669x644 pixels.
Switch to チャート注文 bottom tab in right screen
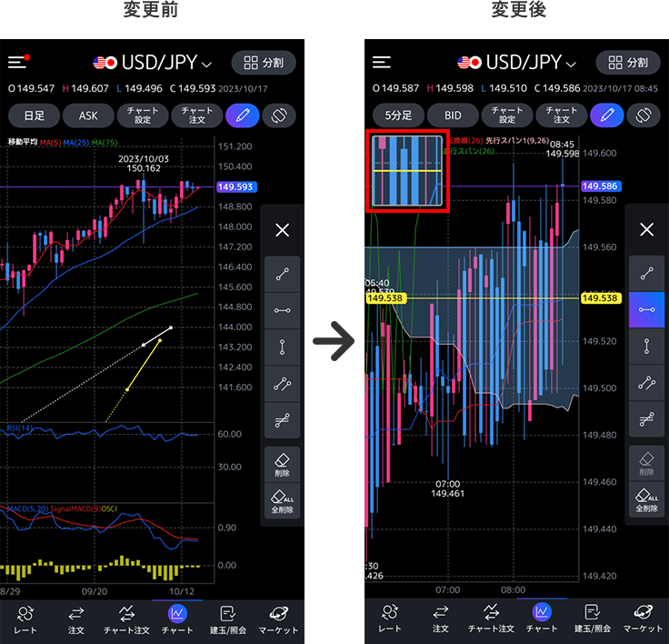(x=491, y=620)
